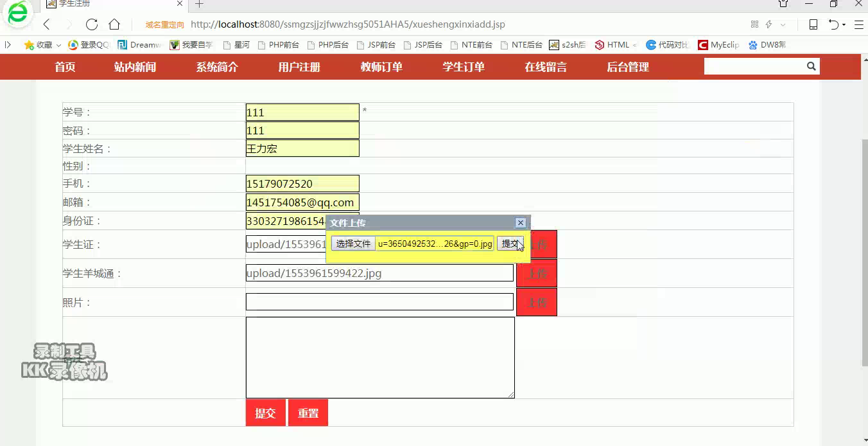
Task: Open the 代码对比 bookmark
Action: point(668,45)
